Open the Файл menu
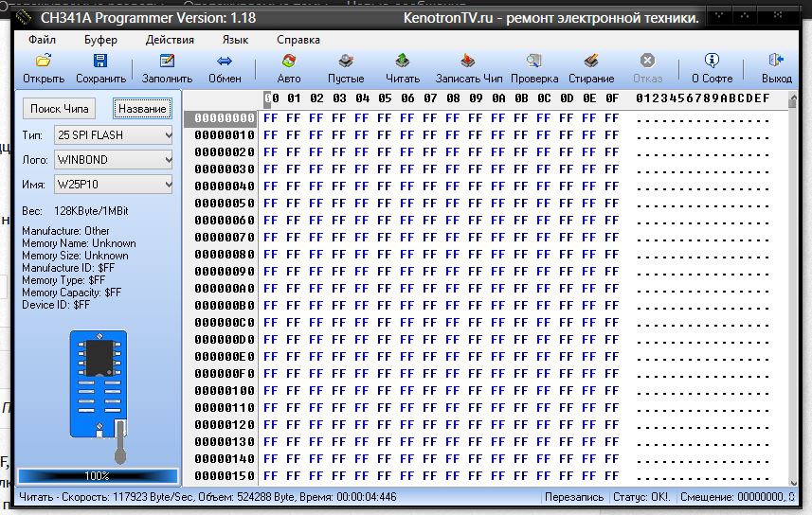 click(x=42, y=40)
